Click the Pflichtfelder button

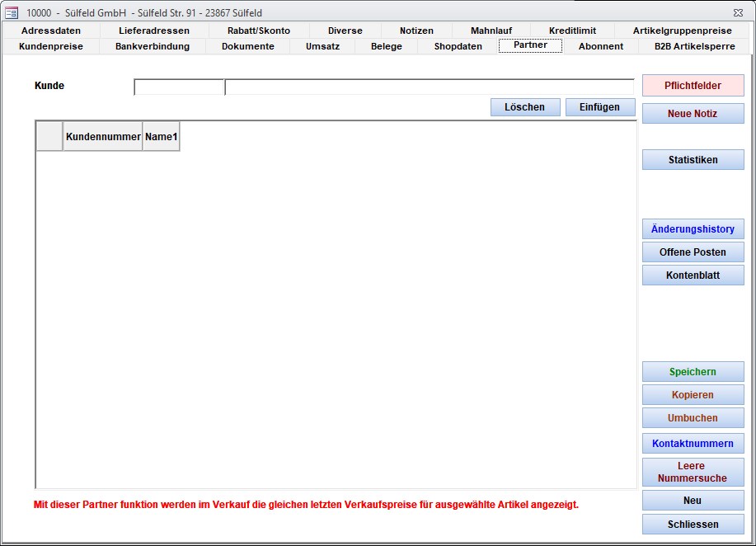click(x=693, y=86)
